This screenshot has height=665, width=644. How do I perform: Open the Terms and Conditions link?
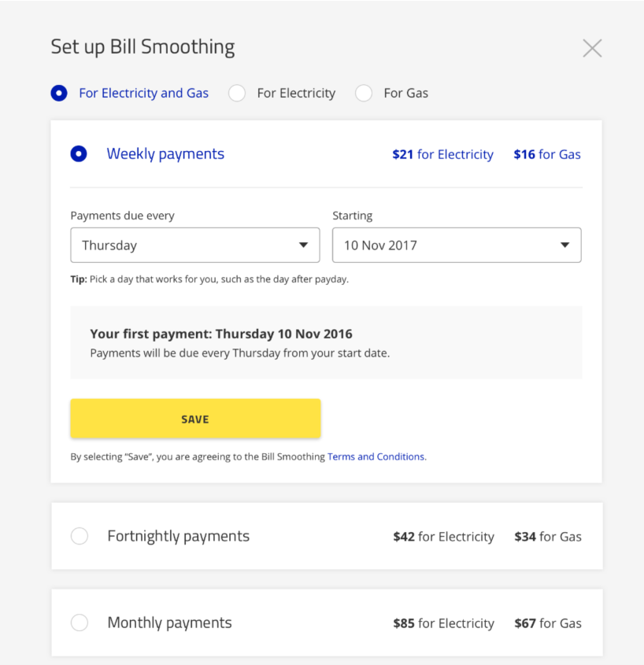click(376, 456)
